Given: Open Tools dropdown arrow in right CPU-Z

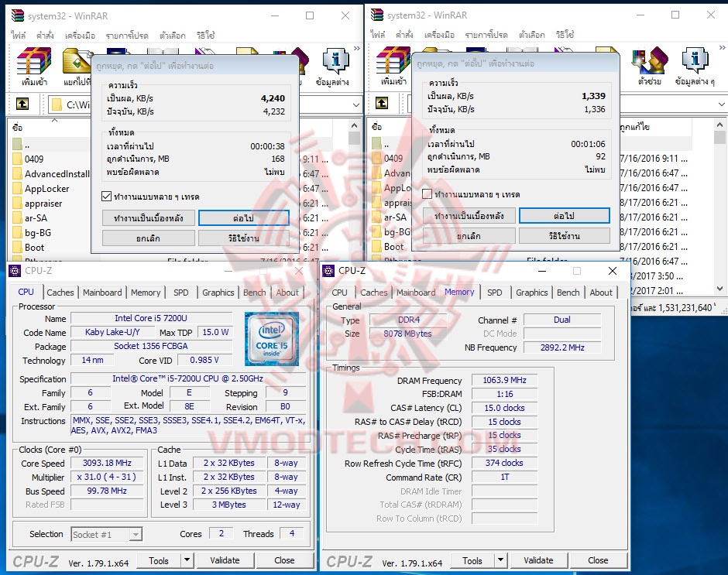Looking at the screenshot, I should 500,560.
